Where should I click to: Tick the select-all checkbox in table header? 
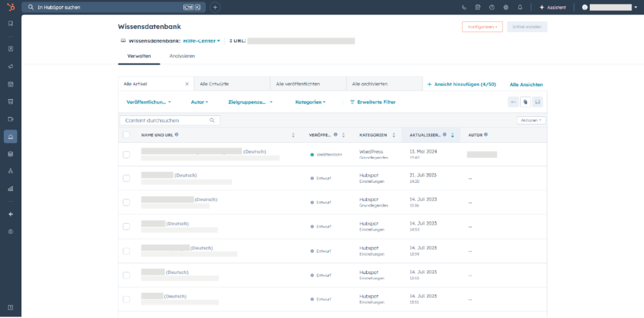tap(126, 134)
